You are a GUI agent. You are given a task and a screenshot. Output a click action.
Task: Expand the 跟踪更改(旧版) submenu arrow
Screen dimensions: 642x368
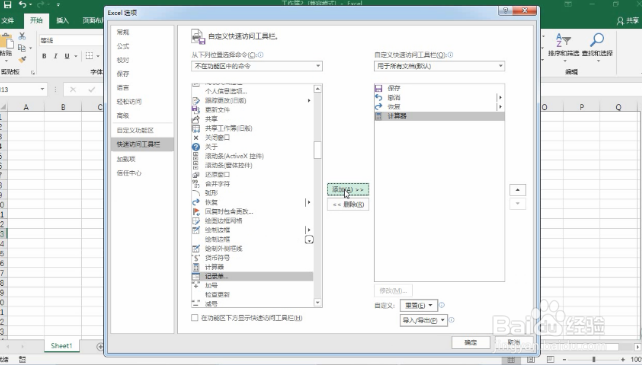(x=309, y=100)
